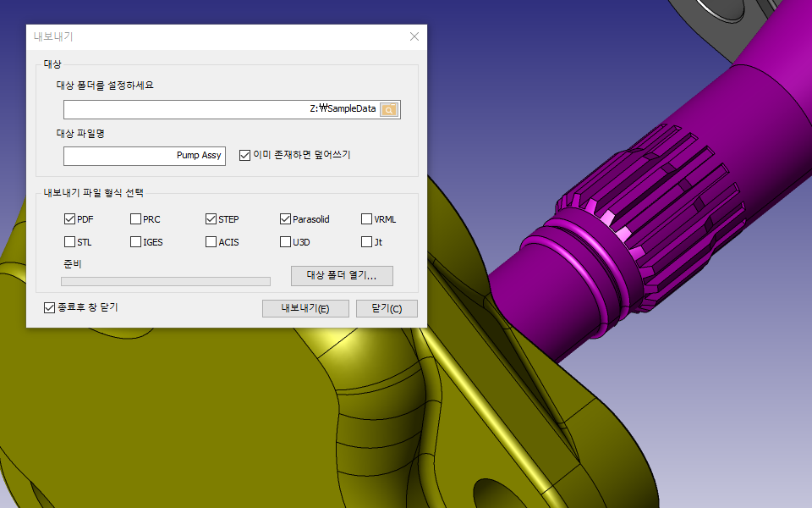The width and height of the screenshot is (812, 508).
Task: Select the IGES format checkbox
Action: click(136, 242)
